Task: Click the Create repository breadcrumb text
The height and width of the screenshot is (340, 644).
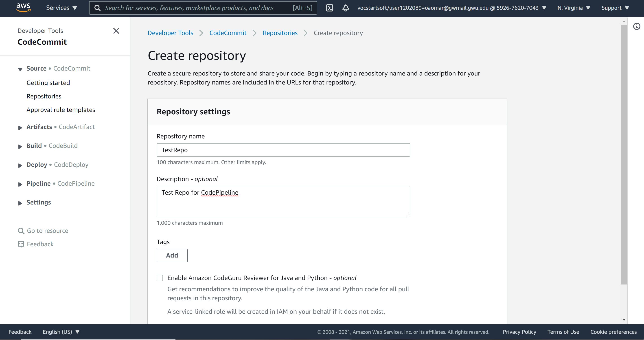Action: [x=338, y=33]
